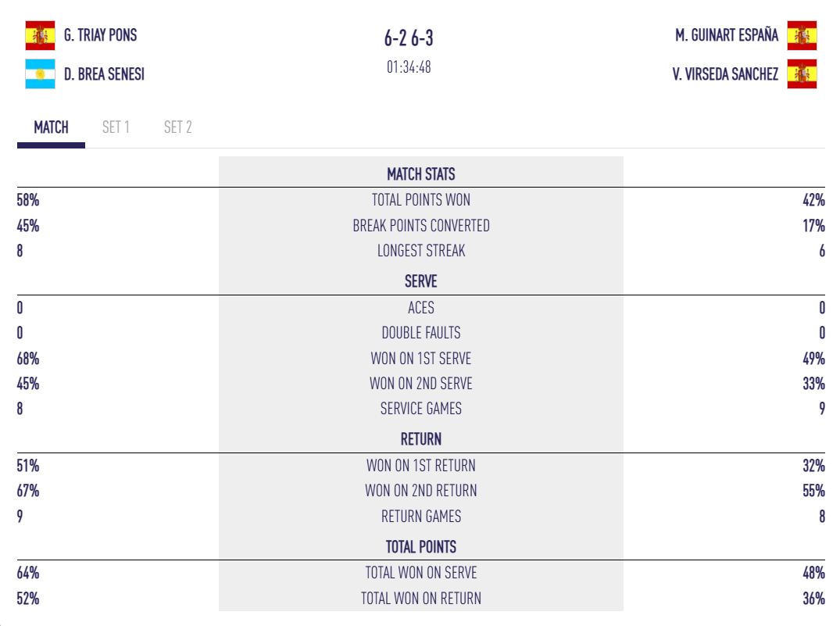The width and height of the screenshot is (840, 626).
Task: Click the WON ON 1ST SERVE label
Action: tap(420, 359)
